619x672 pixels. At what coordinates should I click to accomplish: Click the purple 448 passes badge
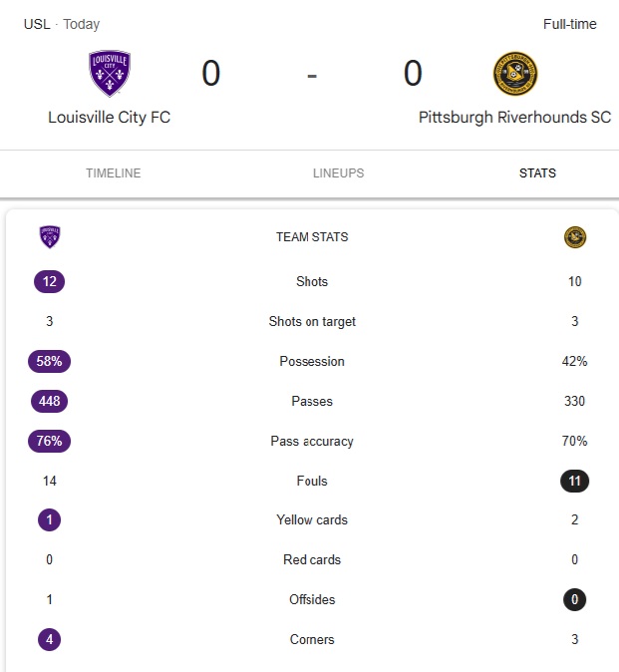pos(49,401)
